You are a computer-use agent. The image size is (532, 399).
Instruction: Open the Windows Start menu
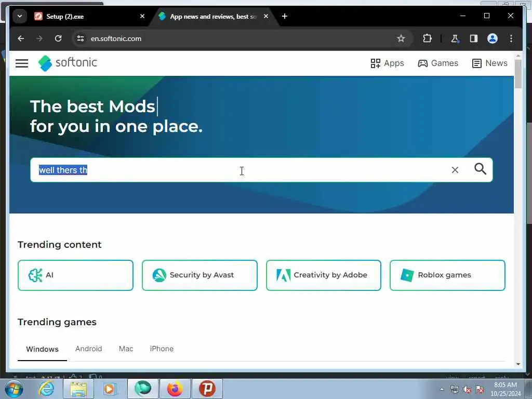(x=14, y=389)
